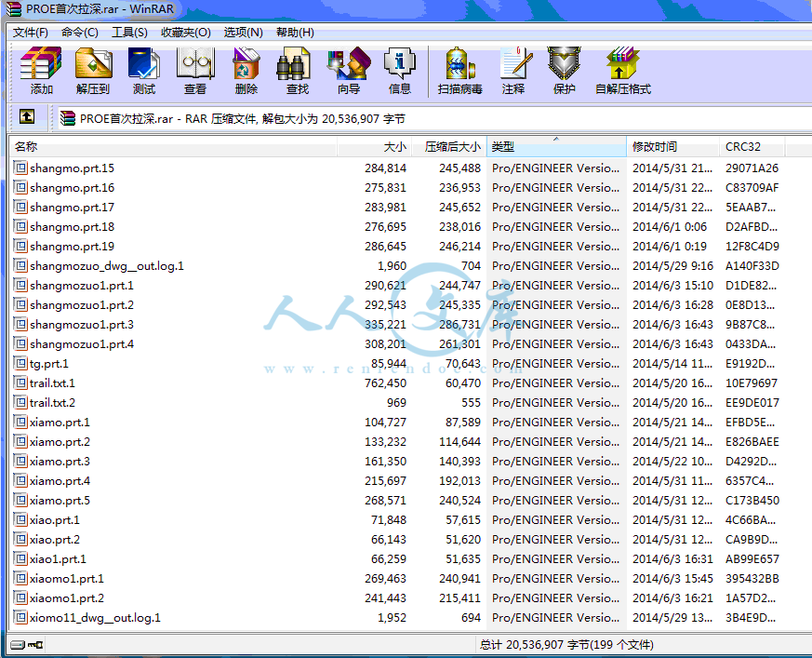Select xiamo.prt.4 file name

[60, 481]
